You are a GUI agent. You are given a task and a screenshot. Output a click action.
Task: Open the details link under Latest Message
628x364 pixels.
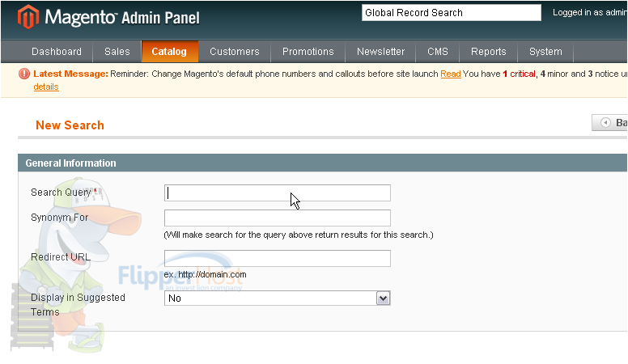click(46, 87)
